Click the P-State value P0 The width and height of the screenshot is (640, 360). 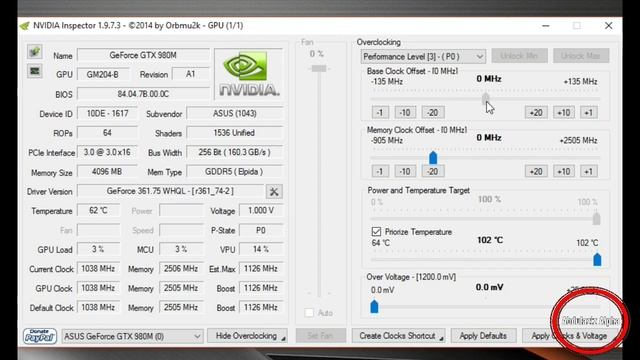pos(261,230)
